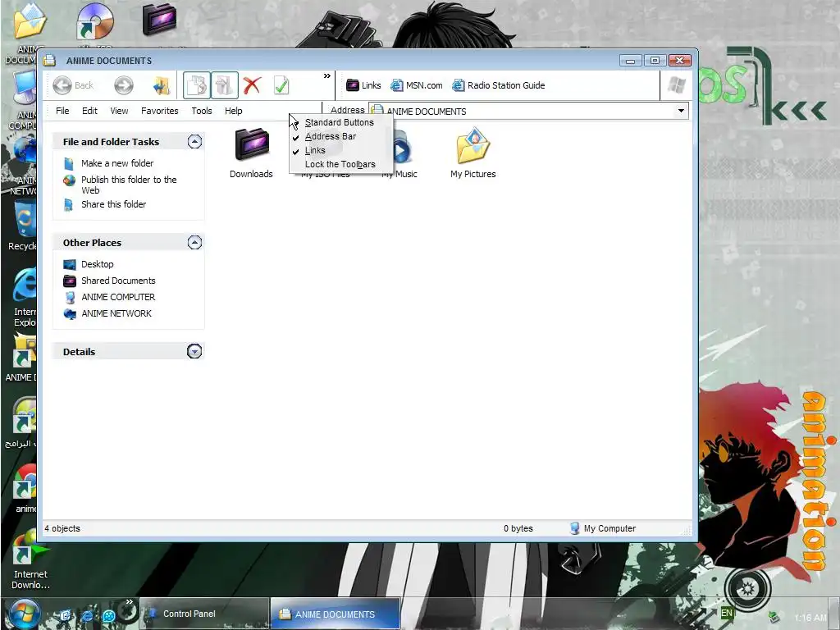The height and width of the screenshot is (630, 840).
Task: Click the '4 objects' status bar text
Action: 62,528
